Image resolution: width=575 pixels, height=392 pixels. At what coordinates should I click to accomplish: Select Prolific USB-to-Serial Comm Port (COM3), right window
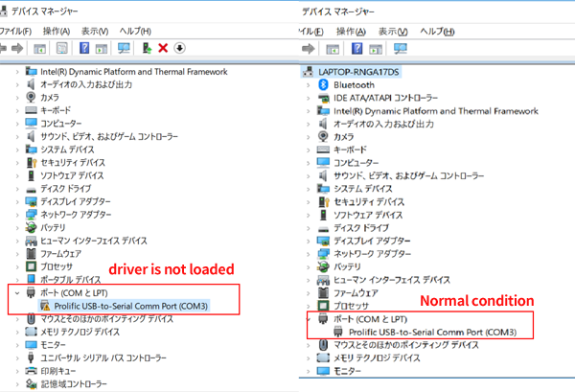433,333
